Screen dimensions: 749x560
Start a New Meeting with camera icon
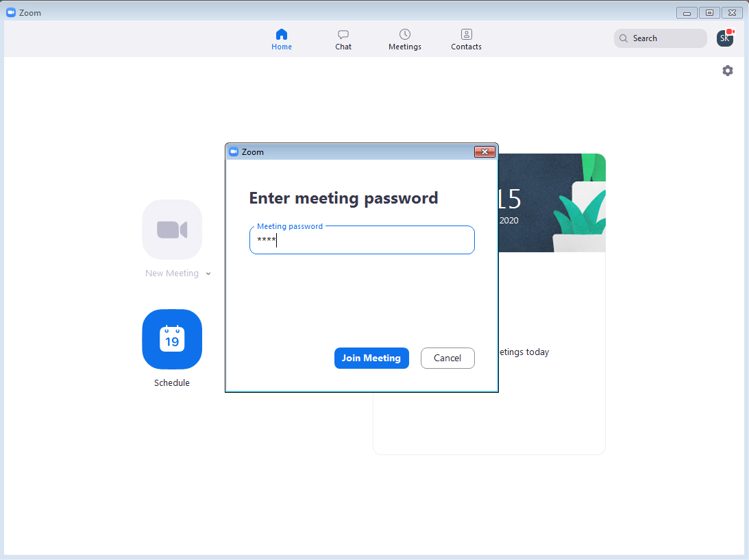pyautogui.click(x=172, y=230)
